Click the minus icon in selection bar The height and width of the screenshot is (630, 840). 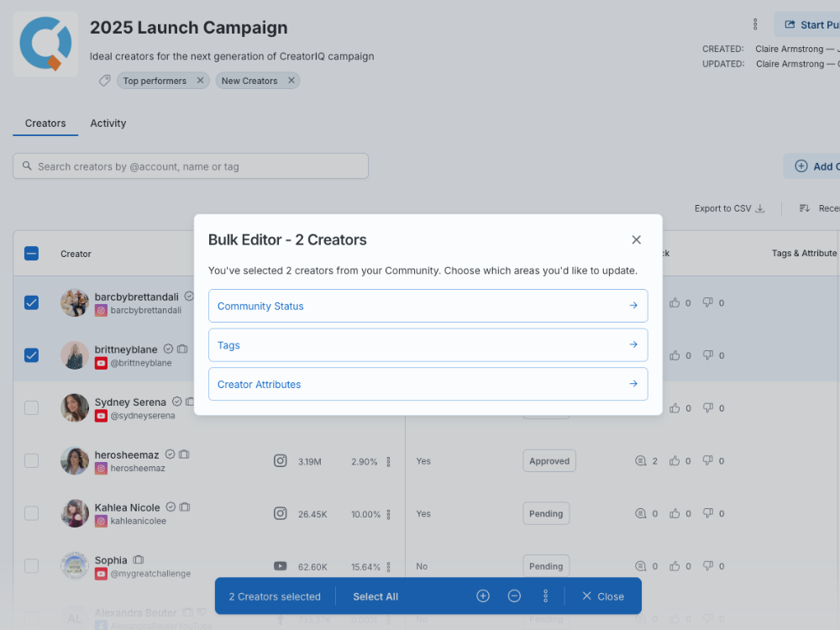[514, 596]
